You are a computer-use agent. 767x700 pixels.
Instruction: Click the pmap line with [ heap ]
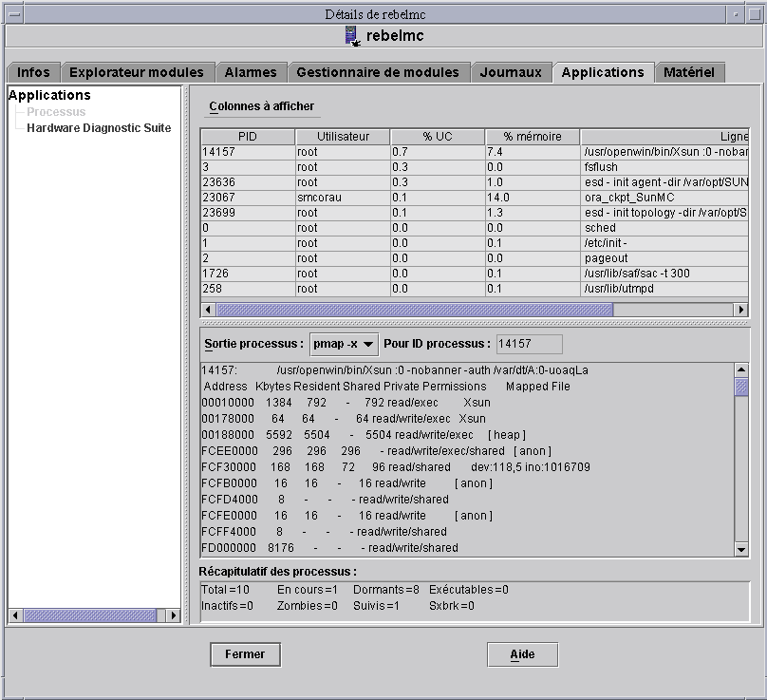[x=364, y=435]
